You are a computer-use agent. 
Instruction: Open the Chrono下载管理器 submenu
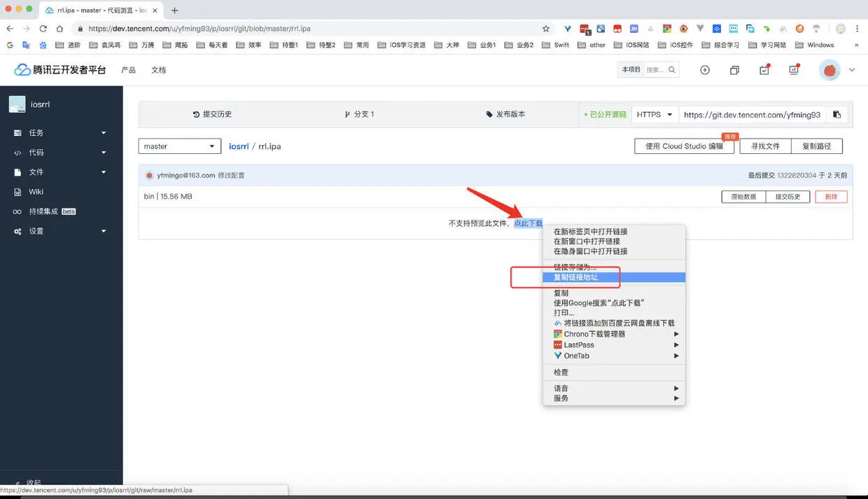pyautogui.click(x=614, y=334)
